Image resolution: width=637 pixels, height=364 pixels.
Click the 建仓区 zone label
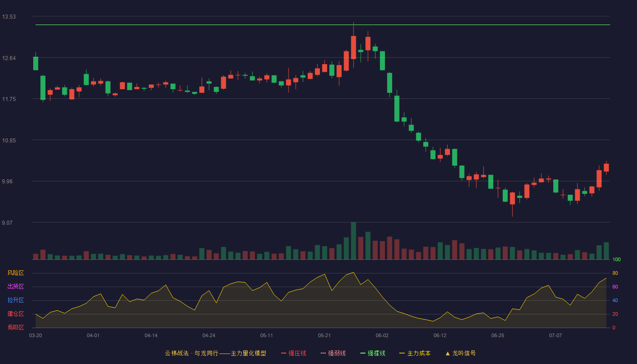click(16, 314)
